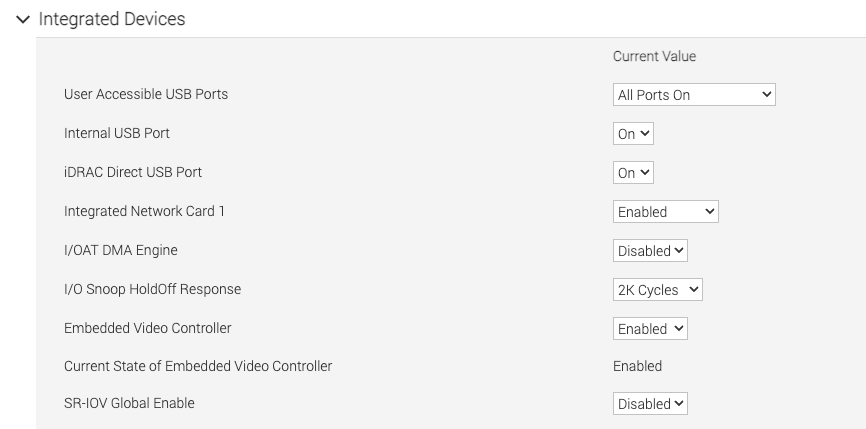Open the I/O Snoop HoldOff Response dropdown
Screen dimensions: 866x429
[x=657, y=290]
